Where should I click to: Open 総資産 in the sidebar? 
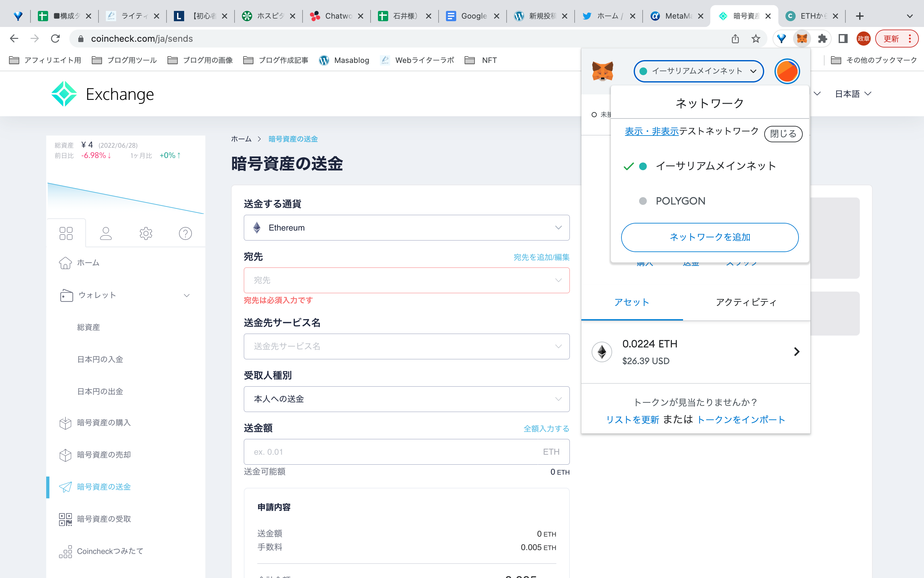pos(88,327)
